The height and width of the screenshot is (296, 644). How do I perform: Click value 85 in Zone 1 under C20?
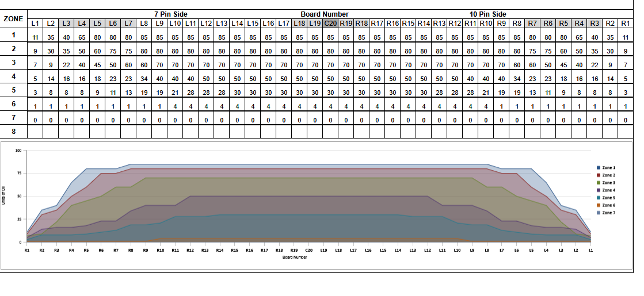pyautogui.click(x=330, y=37)
